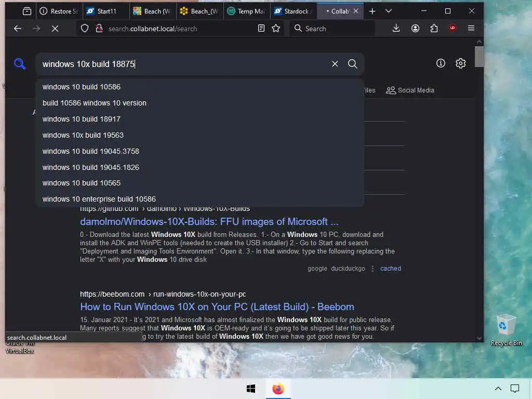532x399 pixels.
Task: Open the Firefox View icon in tab bar
Action: click(x=27, y=11)
